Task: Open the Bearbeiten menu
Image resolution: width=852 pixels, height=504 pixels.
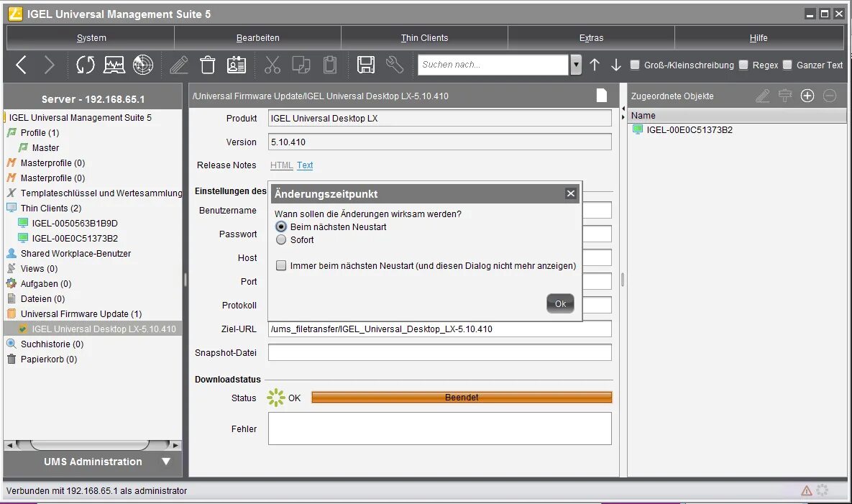Action: (257, 37)
